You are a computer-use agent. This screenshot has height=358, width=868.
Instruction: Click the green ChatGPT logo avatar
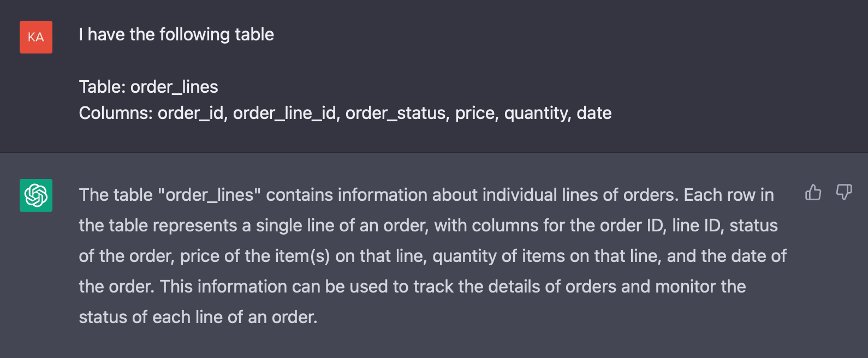pos(36,195)
